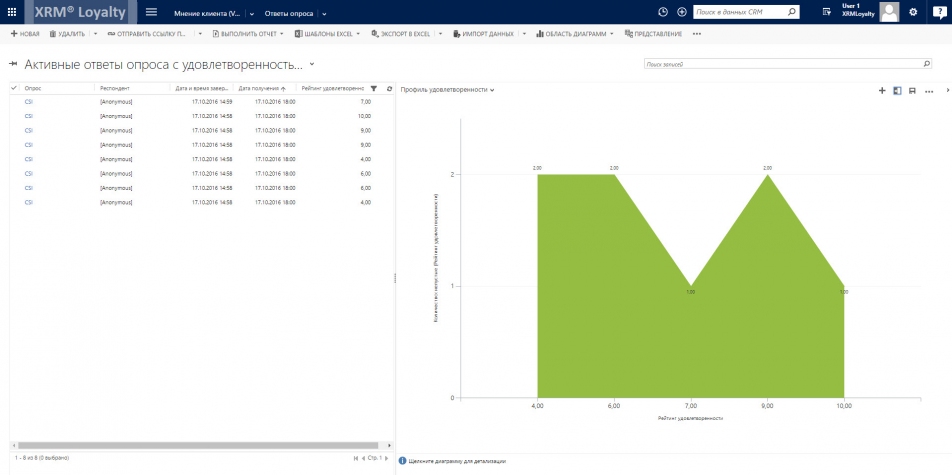Expand the Выполнить отчет dropdown
The width and height of the screenshot is (952, 475).
click(283, 34)
